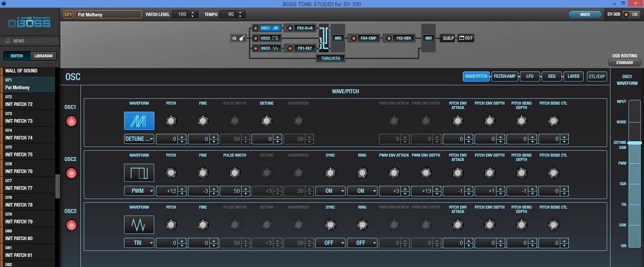
Task: Click the OSC2 PWM ENV ATTACK knob
Action: click(x=394, y=173)
